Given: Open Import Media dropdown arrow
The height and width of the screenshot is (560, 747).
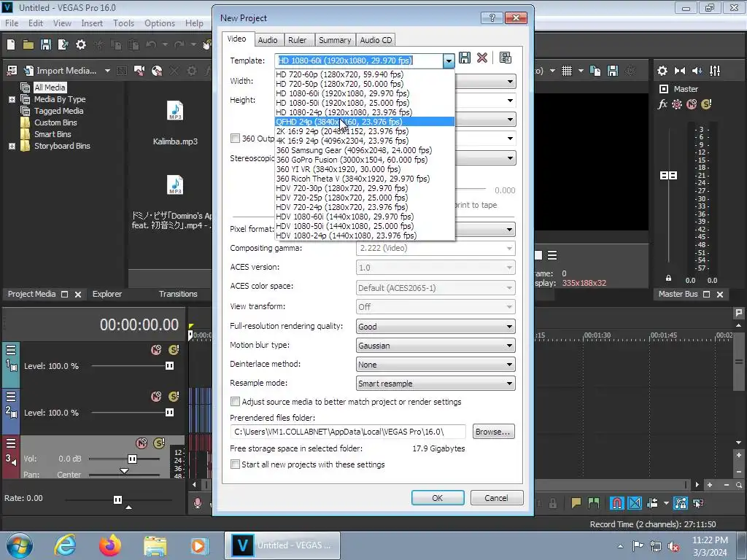Looking at the screenshot, I should [x=107, y=71].
